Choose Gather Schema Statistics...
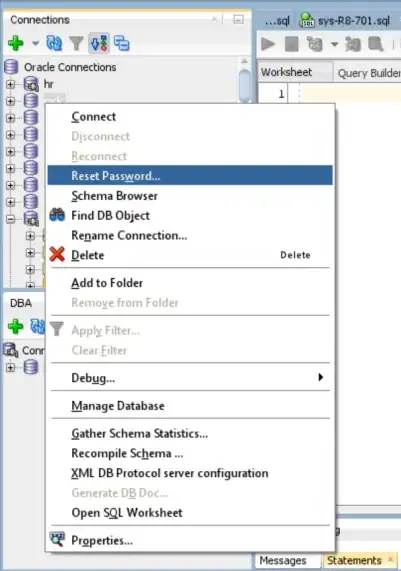 (x=190, y=433)
